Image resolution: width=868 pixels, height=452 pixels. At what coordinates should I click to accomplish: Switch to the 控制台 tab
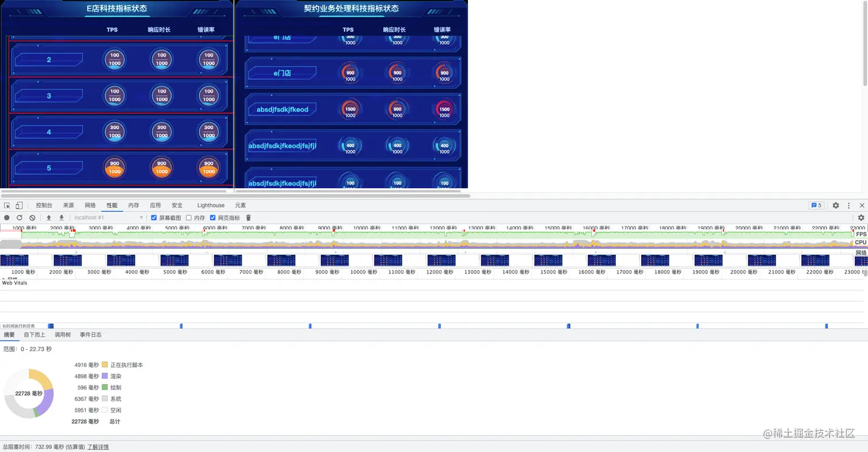point(44,205)
